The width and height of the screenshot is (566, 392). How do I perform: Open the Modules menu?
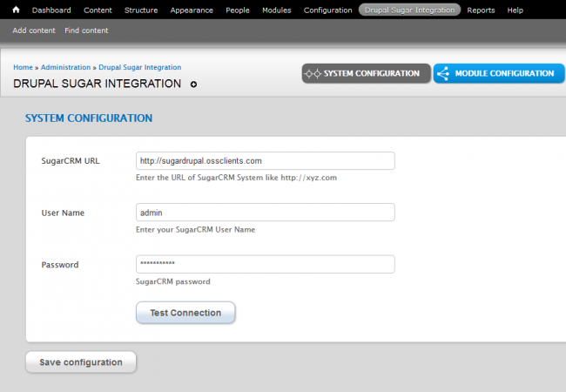[x=277, y=10]
